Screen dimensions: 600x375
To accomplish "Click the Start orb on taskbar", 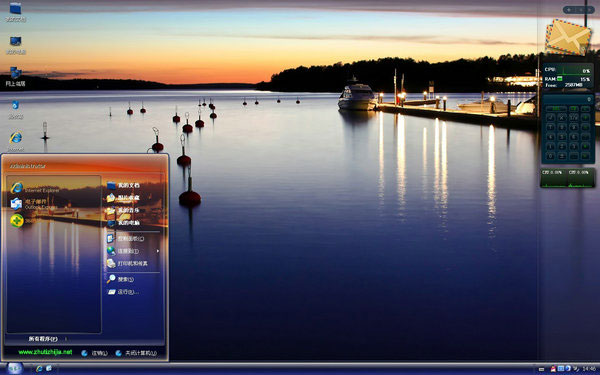I will (x=15, y=368).
